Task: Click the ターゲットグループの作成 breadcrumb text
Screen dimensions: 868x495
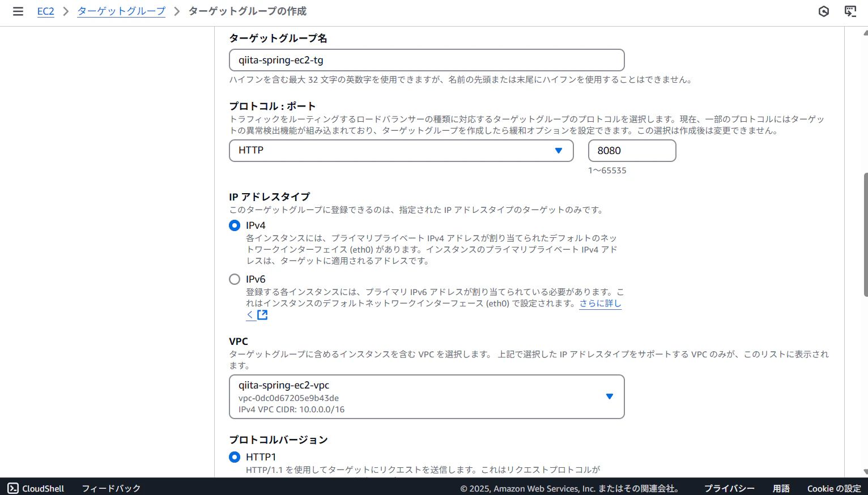Action: tap(248, 11)
